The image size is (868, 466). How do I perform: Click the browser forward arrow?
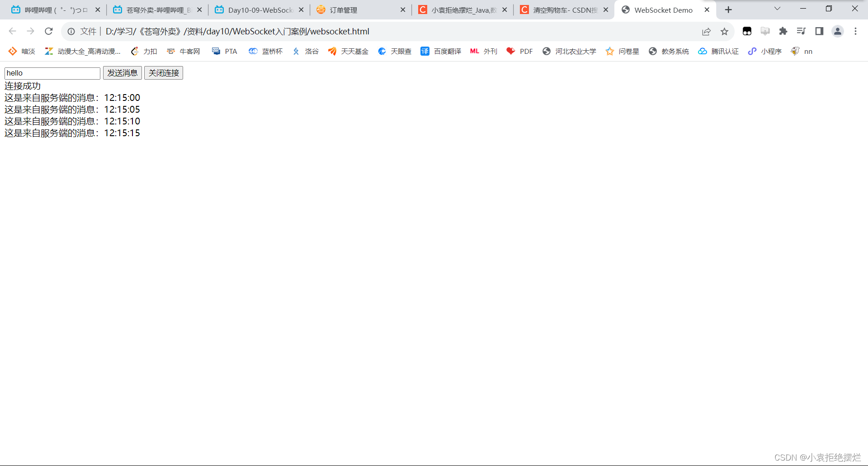30,31
